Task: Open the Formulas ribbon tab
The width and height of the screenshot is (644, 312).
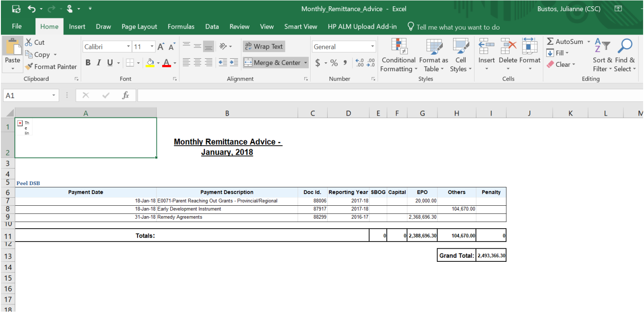Action: [x=181, y=27]
